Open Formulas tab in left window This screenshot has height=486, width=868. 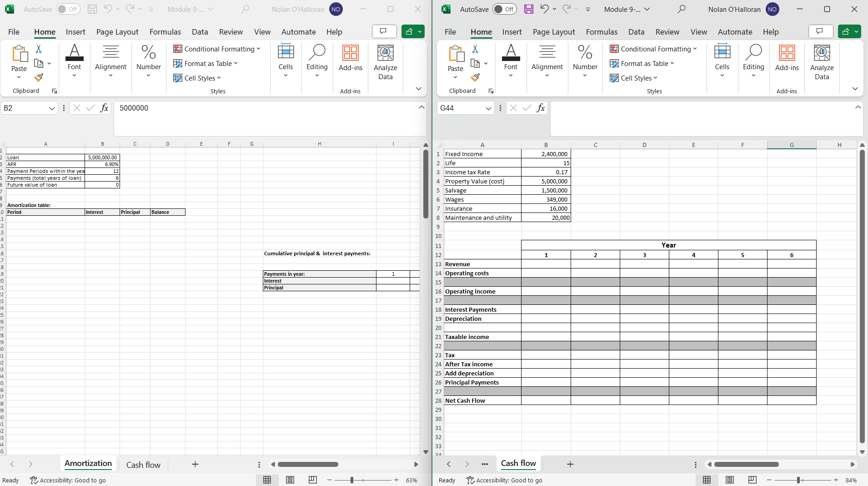coord(165,32)
